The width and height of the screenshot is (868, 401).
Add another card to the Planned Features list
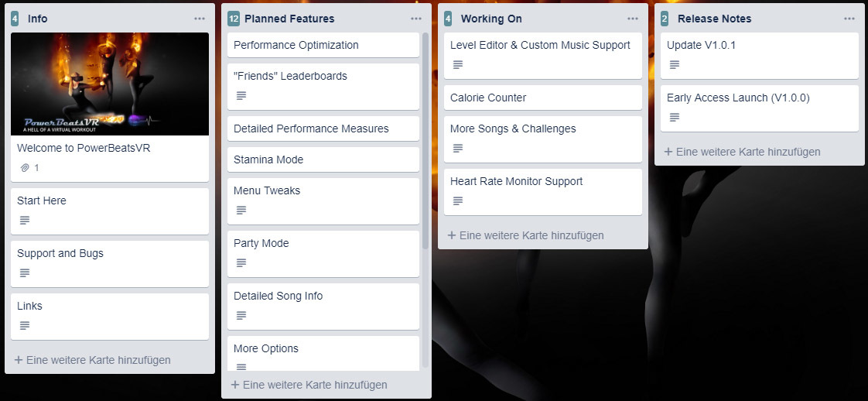click(309, 385)
